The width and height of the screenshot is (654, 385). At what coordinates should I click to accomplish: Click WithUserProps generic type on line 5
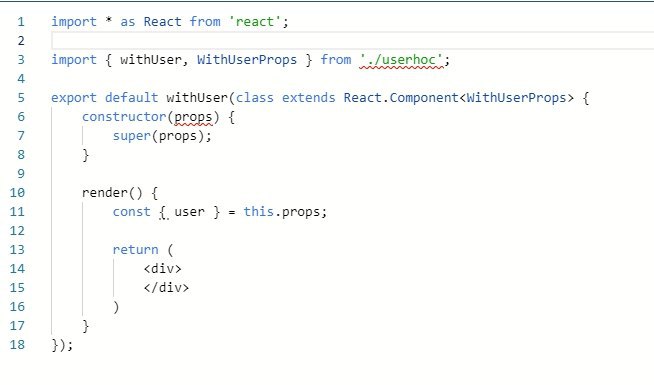(x=516, y=98)
